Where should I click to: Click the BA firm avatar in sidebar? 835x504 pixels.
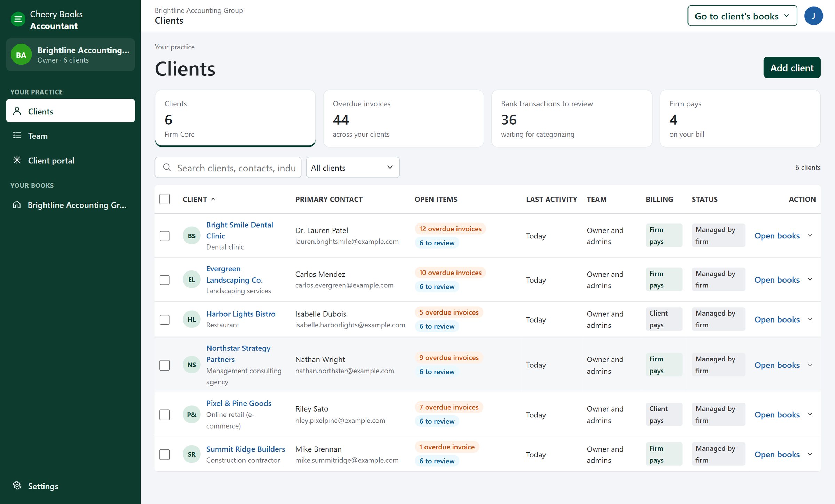pos(21,55)
